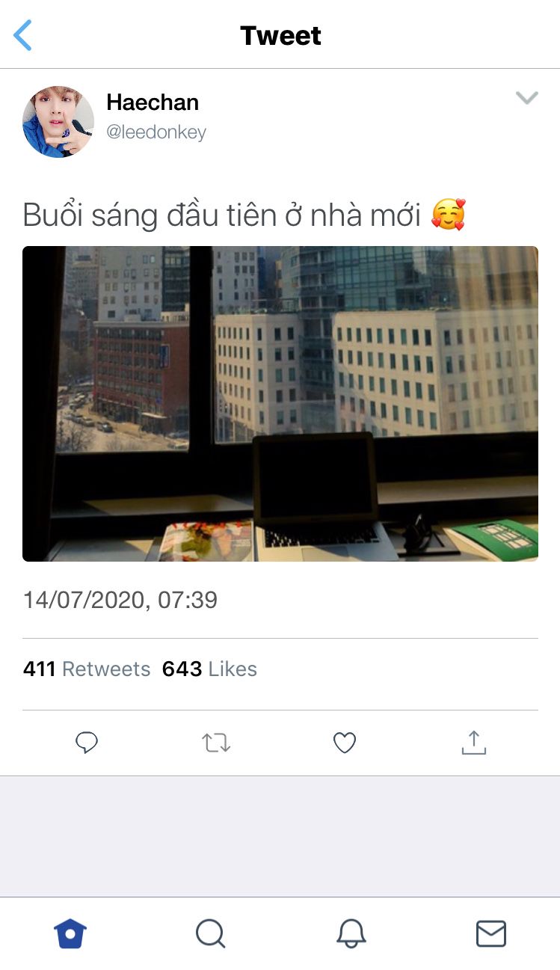View the 411 Retweets list
This screenshot has width=560, height=970.
click(x=87, y=669)
